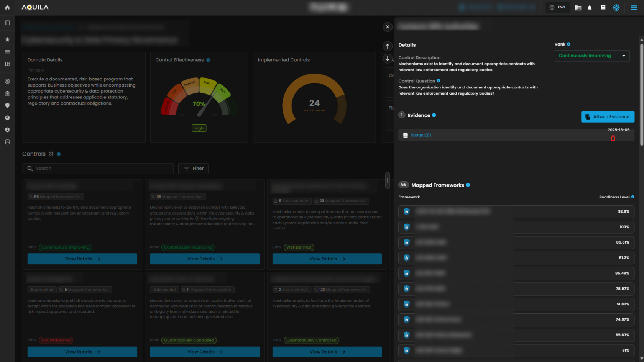This screenshot has width=644, height=362.
Task: Open the image-(8) evidence file link
Action: point(421,135)
